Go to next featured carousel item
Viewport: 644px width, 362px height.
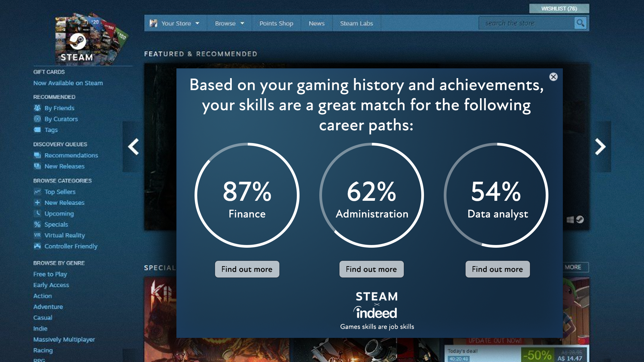click(600, 146)
